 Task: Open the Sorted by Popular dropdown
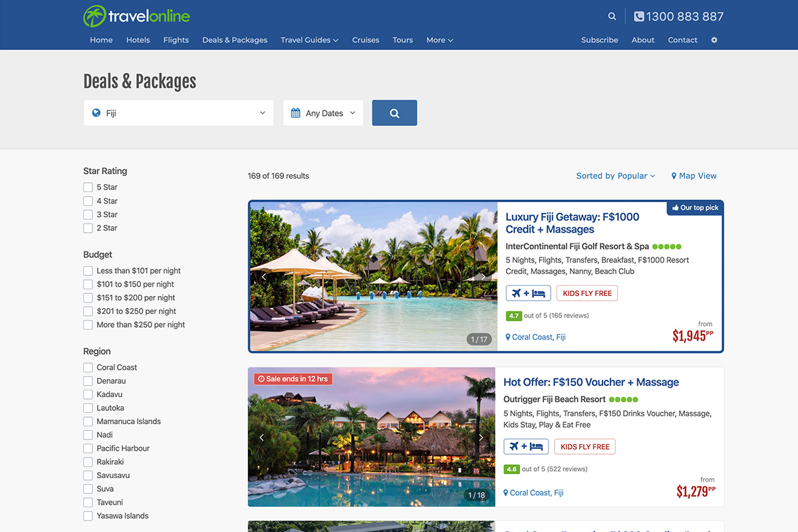click(x=615, y=176)
